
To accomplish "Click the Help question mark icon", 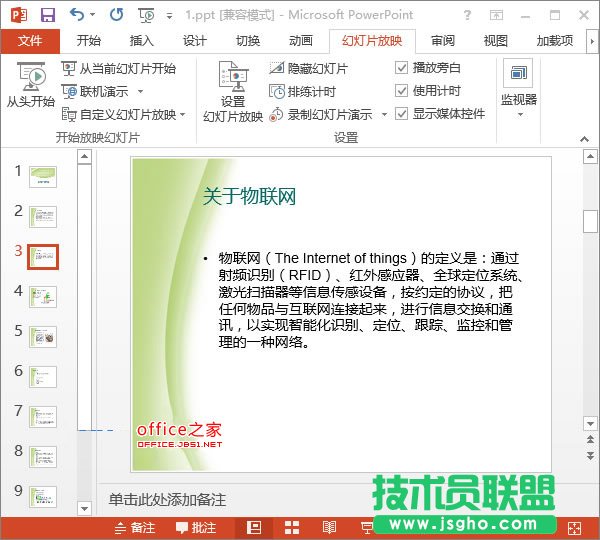I will click(467, 15).
